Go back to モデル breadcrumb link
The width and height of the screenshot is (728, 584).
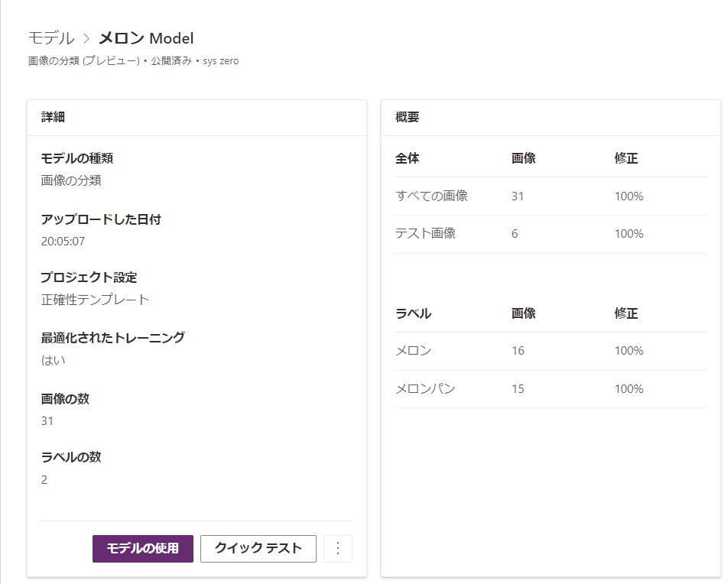(x=51, y=38)
